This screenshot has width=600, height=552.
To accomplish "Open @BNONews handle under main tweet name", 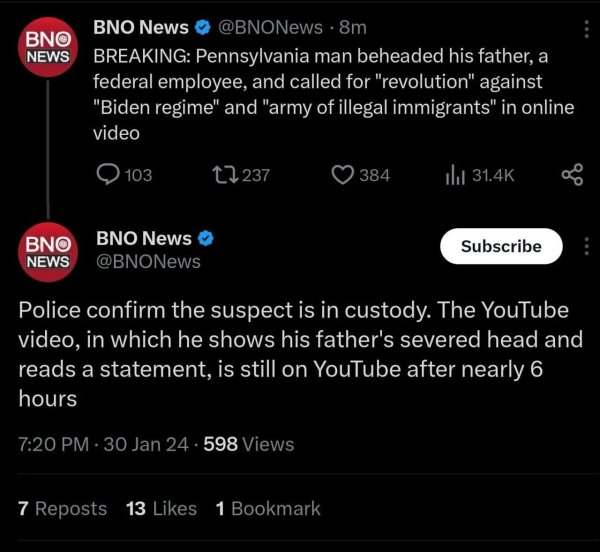I will (148, 262).
